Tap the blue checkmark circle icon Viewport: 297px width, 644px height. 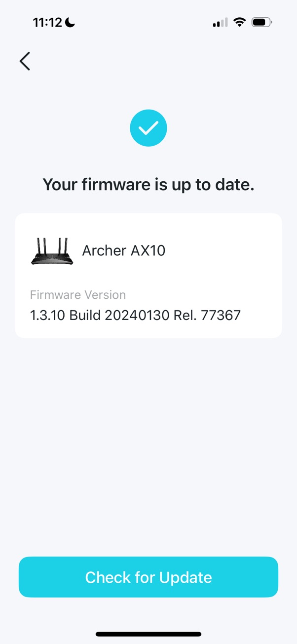coord(148,128)
